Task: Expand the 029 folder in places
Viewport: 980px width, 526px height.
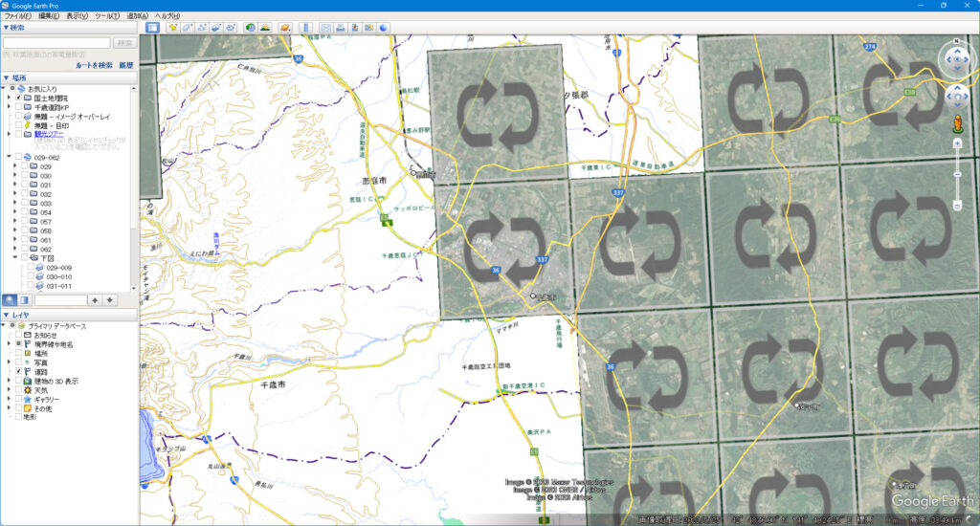Action: pyautogui.click(x=17, y=167)
